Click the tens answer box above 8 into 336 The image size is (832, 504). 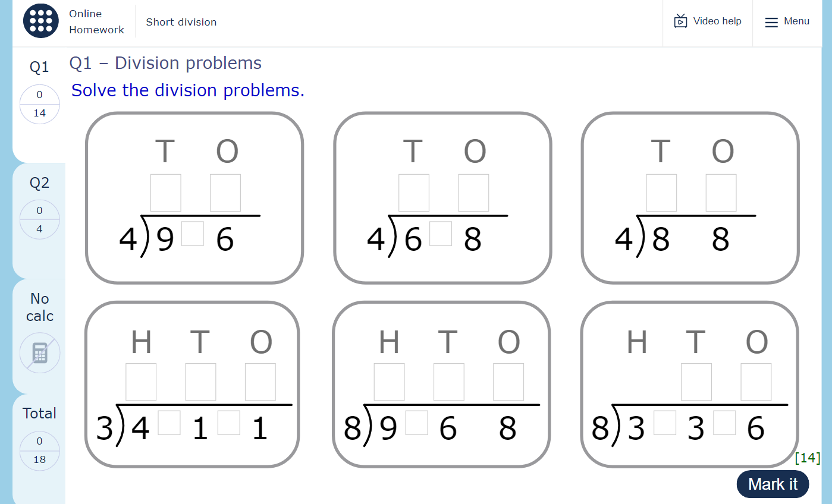696,382
